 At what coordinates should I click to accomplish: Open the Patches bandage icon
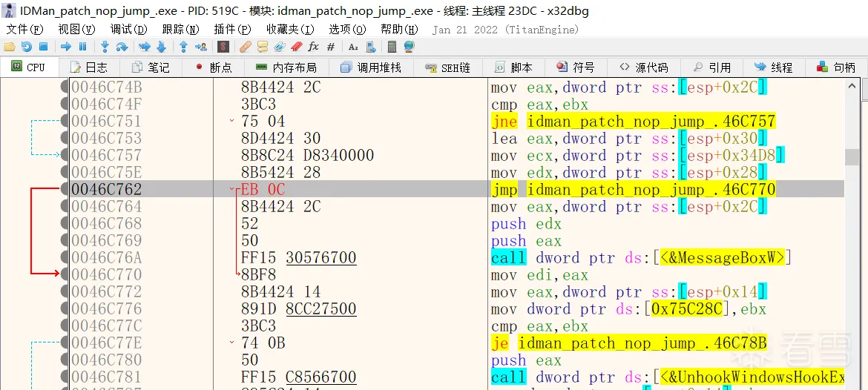[x=246, y=47]
